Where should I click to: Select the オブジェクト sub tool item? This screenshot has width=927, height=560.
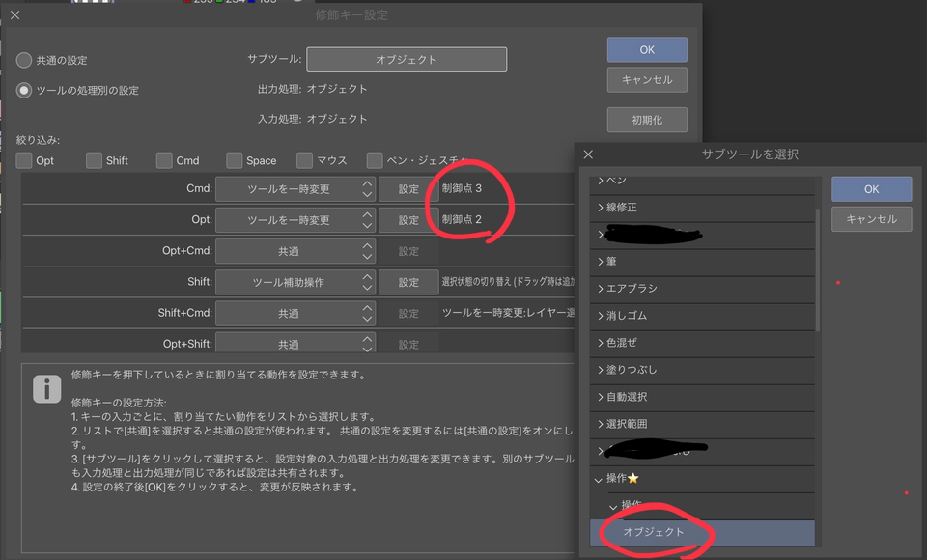coord(654,532)
